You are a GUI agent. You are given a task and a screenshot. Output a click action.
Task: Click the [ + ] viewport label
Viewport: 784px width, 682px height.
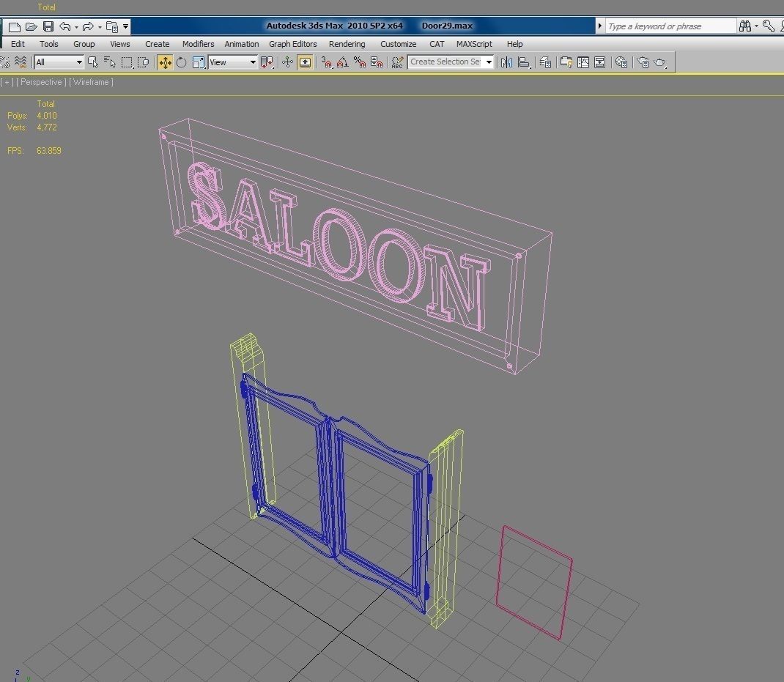(7, 82)
